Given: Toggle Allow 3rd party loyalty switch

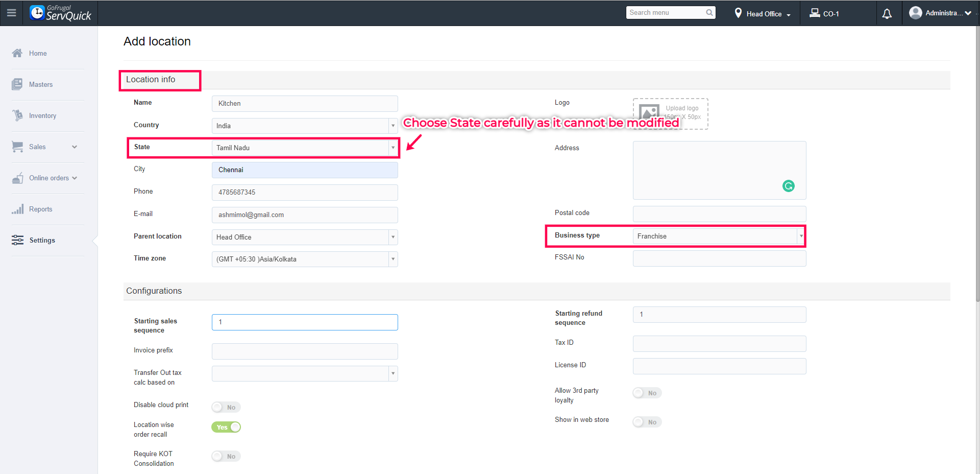Looking at the screenshot, I should coord(647,393).
